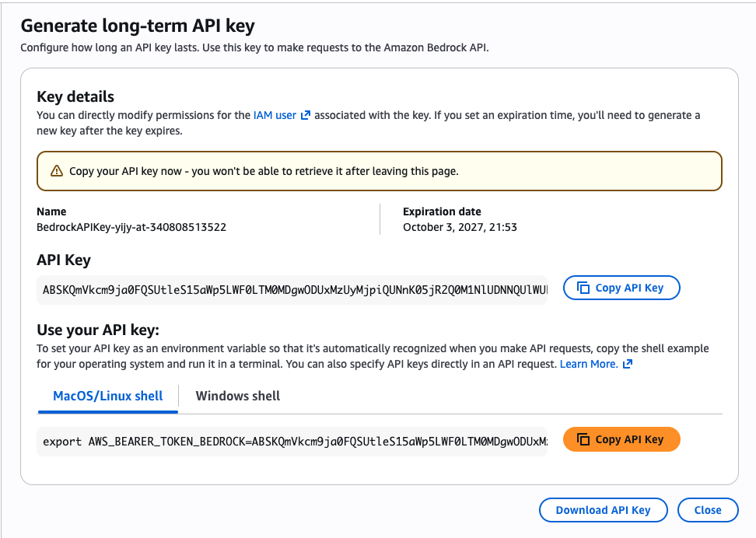Click the warning triangle icon in alert
The width and height of the screenshot is (756, 538).
57,171
